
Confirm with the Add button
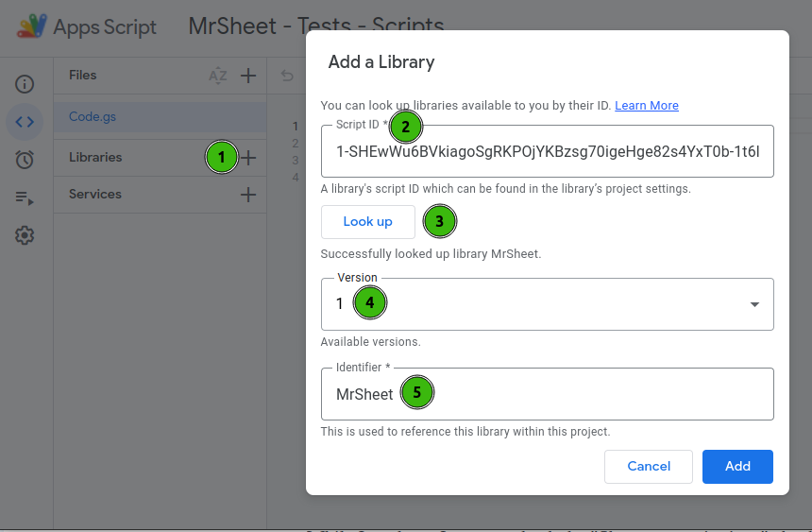(x=737, y=466)
